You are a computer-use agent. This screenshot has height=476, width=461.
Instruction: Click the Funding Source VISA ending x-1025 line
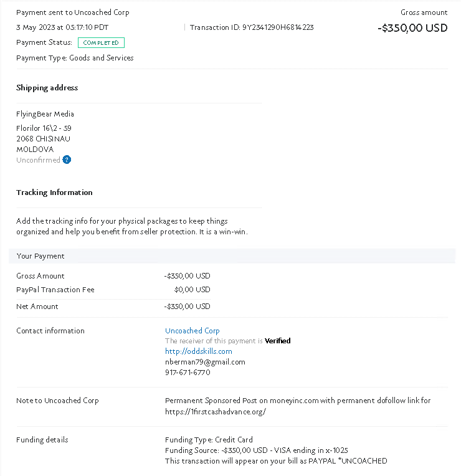point(257,450)
